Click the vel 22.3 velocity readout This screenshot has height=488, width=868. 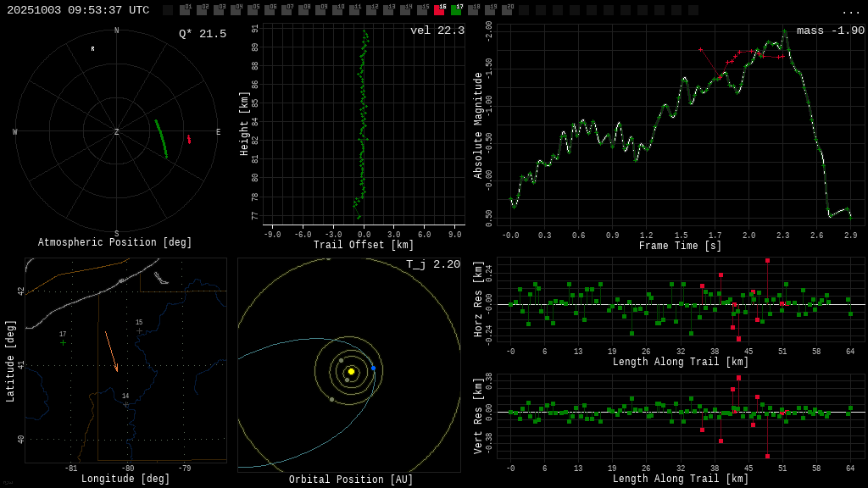437,30
